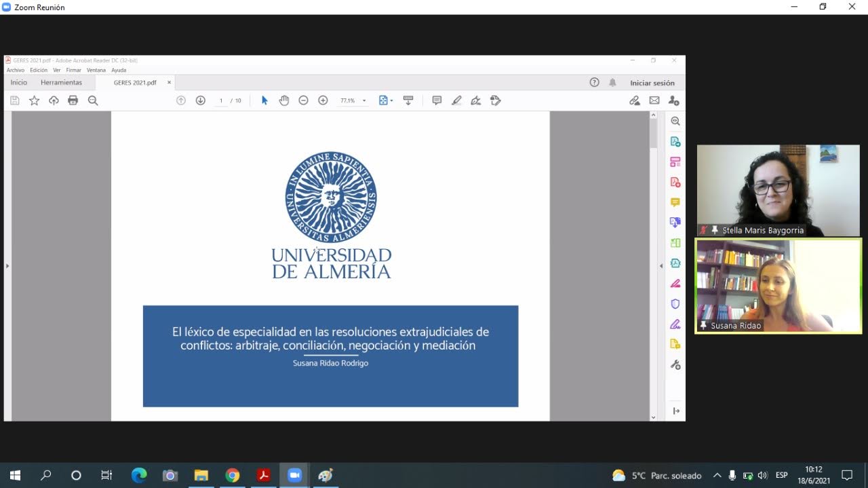The height and width of the screenshot is (488, 868).
Task: Click Iniciar sesión to sign in
Action: (652, 83)
